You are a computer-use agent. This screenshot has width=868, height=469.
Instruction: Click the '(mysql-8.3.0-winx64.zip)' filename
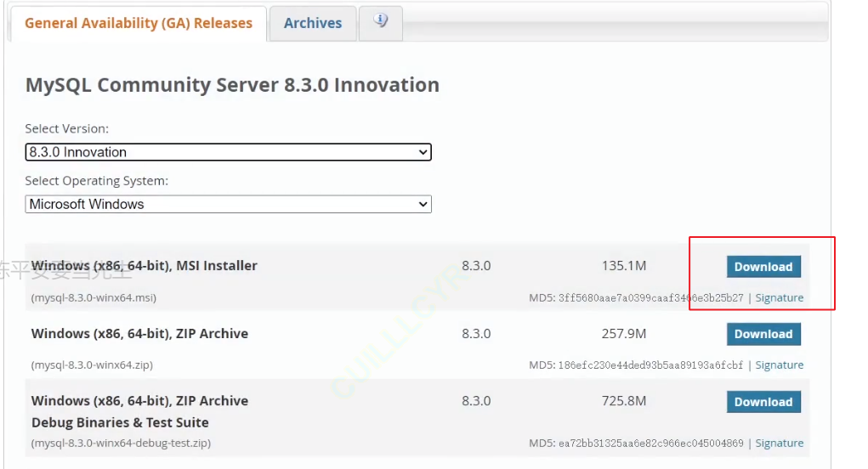pos(92,365)
